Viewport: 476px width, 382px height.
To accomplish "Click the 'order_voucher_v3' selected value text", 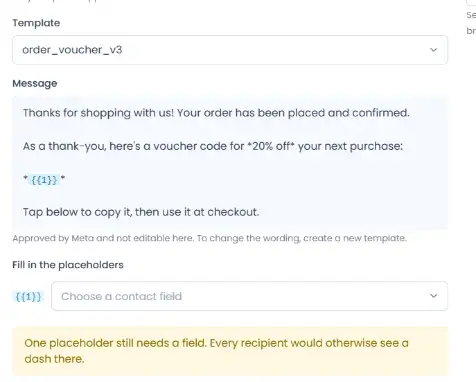I will point(72,50).
